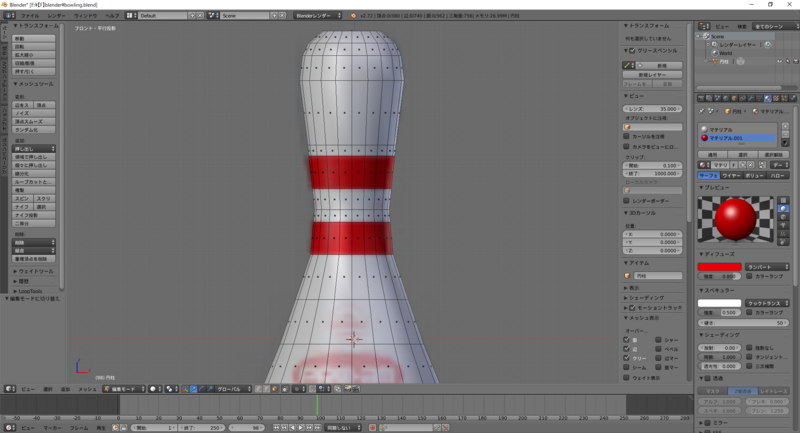Open the red diffuse color swatch

(x=719, y=267)
